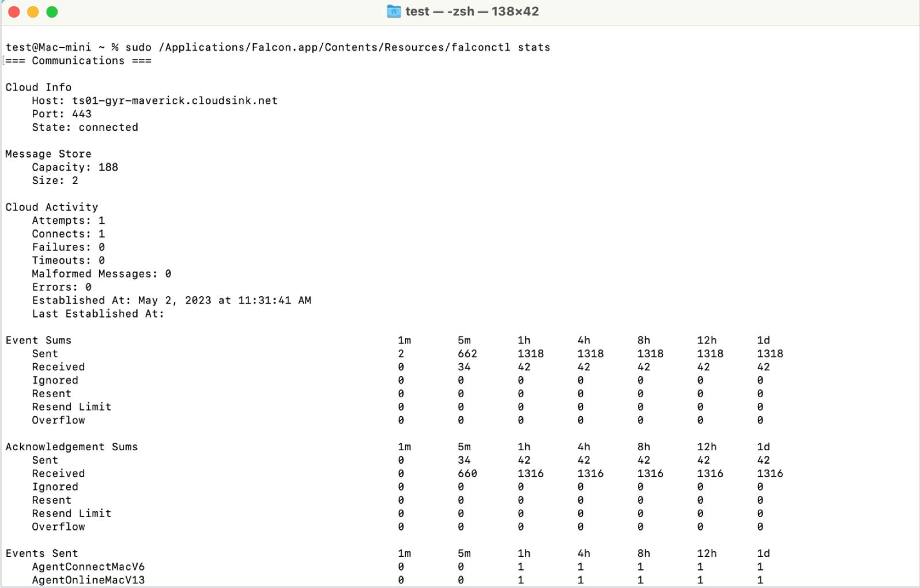Click the Message Store Capacity value 188
The width and height of the screenshot is (920, 588).
click(x=108, y=167)
